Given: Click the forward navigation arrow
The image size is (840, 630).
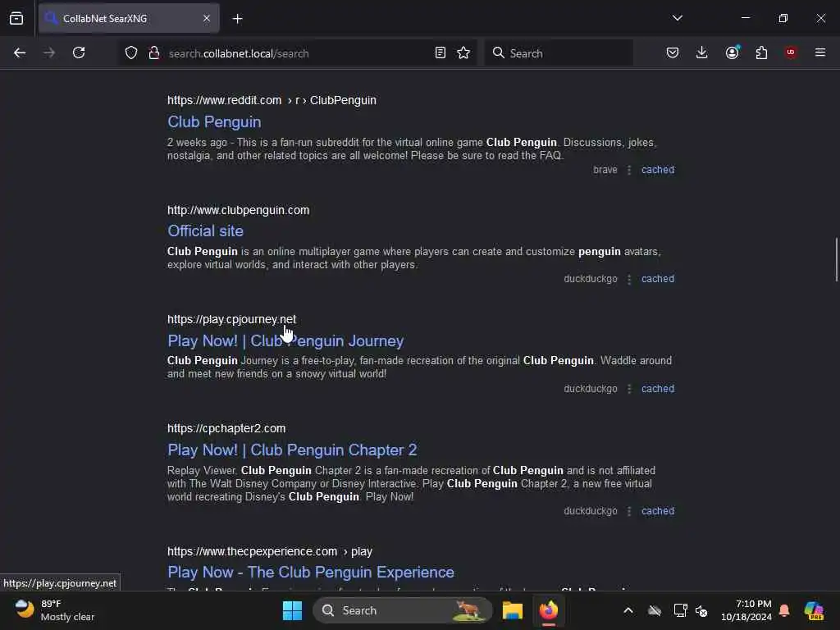Looking at the screenshot, I should [x=48, y=52].
